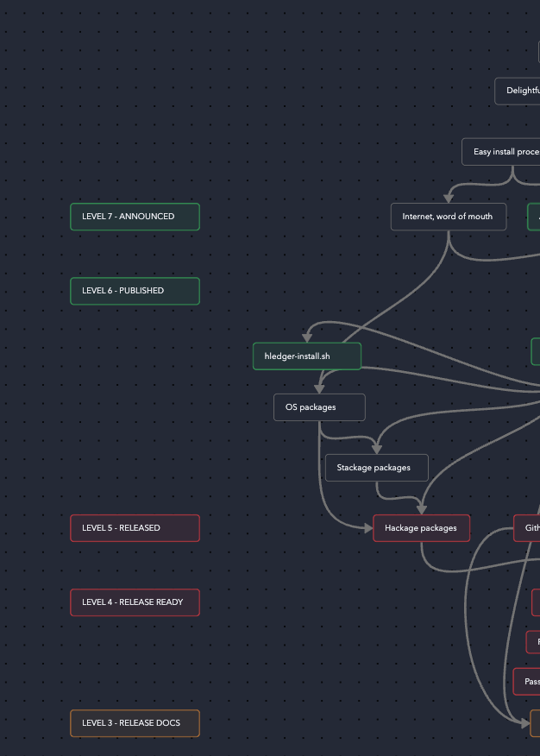Click the Hackage packages node
This screenshot has height=756, width=540.
tap(421, 528)
